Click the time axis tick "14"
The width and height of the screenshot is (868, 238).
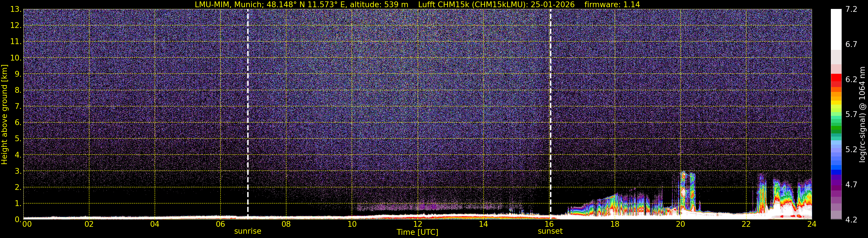[x=483, y=224]
